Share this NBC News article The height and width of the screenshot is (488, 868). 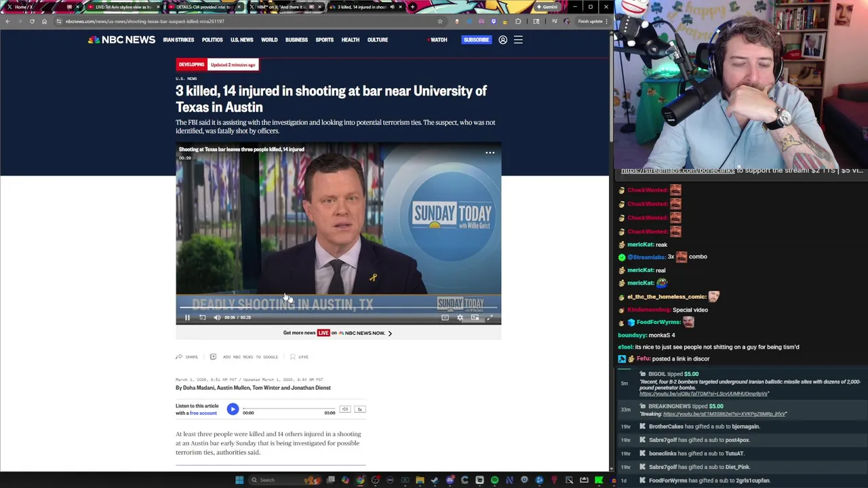click(x=187, y=357)
